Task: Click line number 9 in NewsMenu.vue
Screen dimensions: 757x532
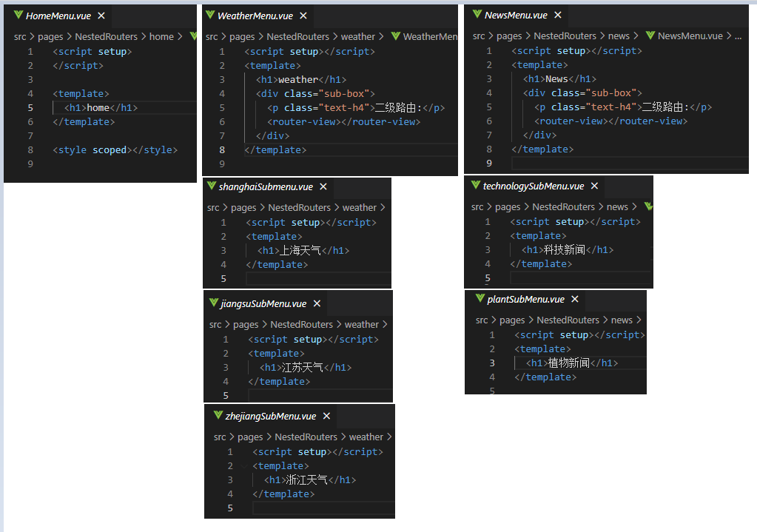Action: 489,164
